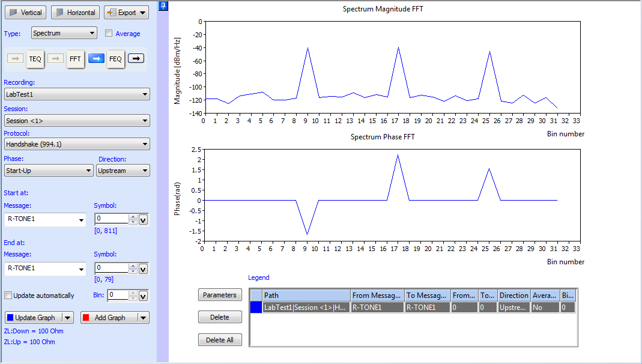
Task: Select the TEQ stage button
Action: (x=35, y=59)
